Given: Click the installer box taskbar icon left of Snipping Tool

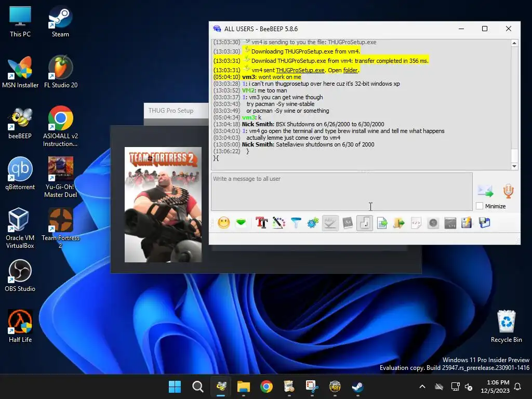Looking at the screenshot, I should [x=289, y=387].
